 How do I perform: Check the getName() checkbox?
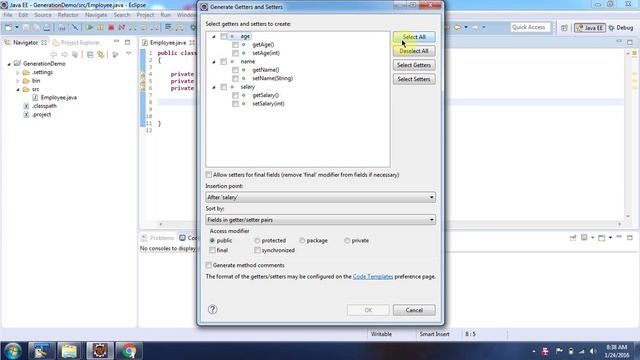click(x=235, y=70)
